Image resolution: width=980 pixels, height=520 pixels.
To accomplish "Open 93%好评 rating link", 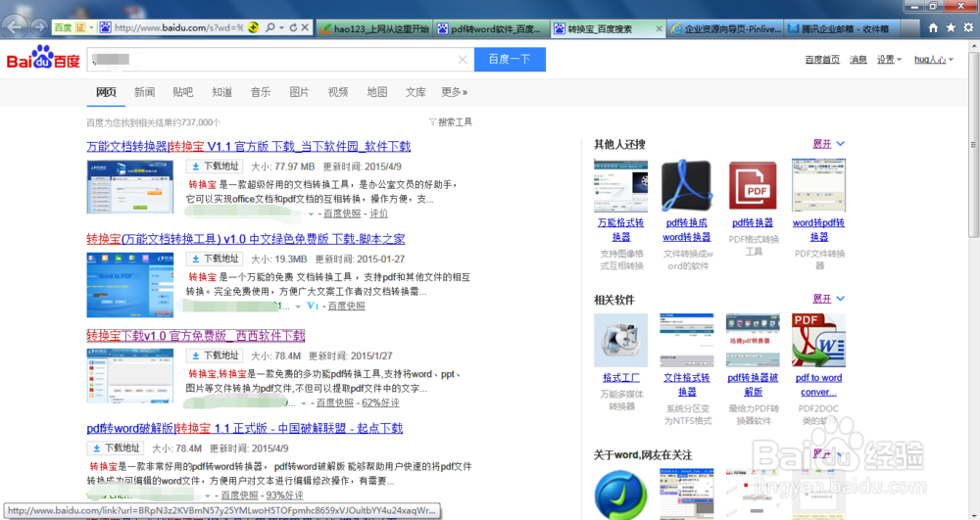I will click(285, 496).
